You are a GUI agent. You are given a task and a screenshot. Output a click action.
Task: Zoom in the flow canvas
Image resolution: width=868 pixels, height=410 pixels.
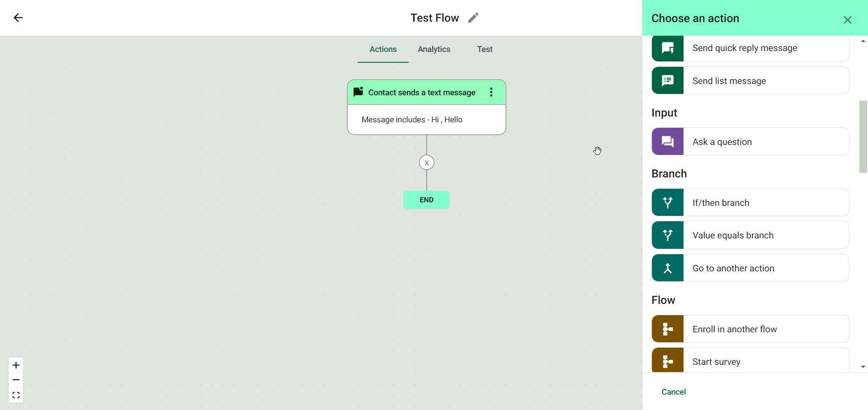16,365
